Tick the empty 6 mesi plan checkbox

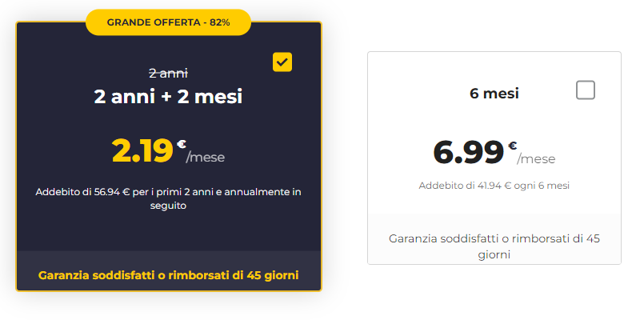point(586,90)
